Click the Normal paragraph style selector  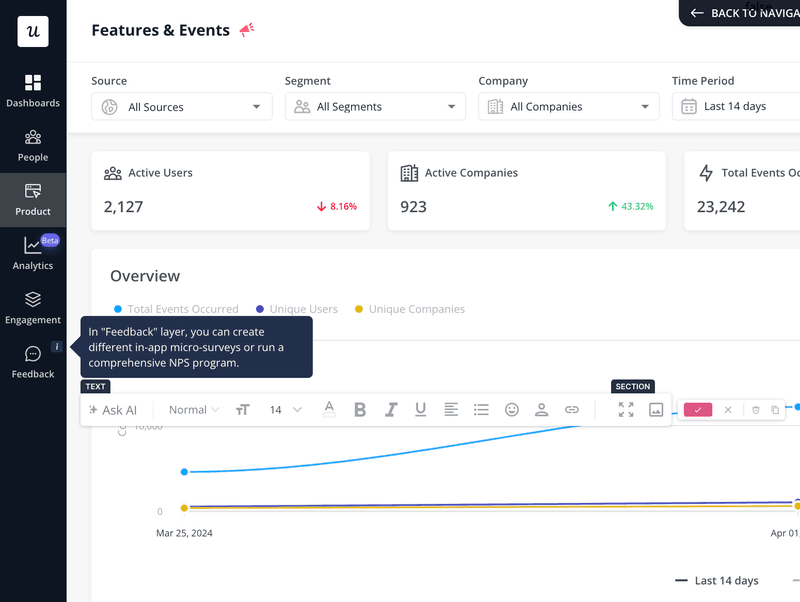pos(192,409)
